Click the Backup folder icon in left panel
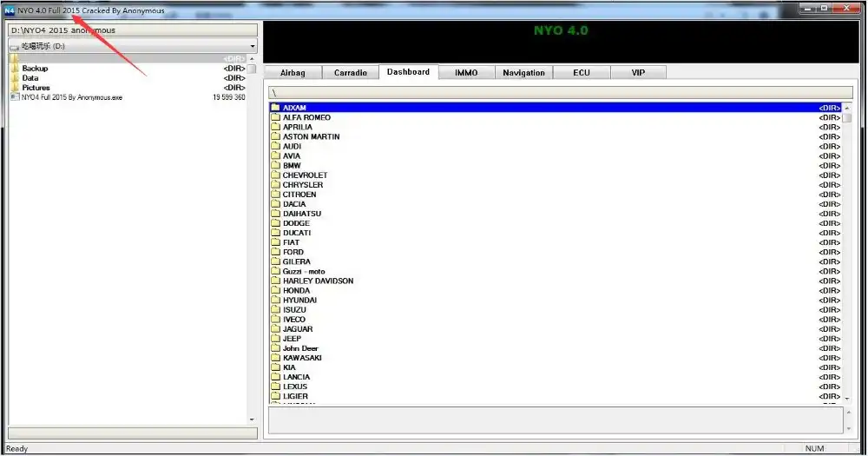This screenshot has height=456, width=868. [15, 68]
